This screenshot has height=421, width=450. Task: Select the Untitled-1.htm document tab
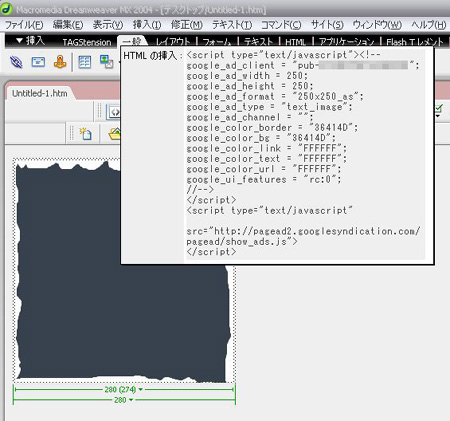tap(40, 93)
